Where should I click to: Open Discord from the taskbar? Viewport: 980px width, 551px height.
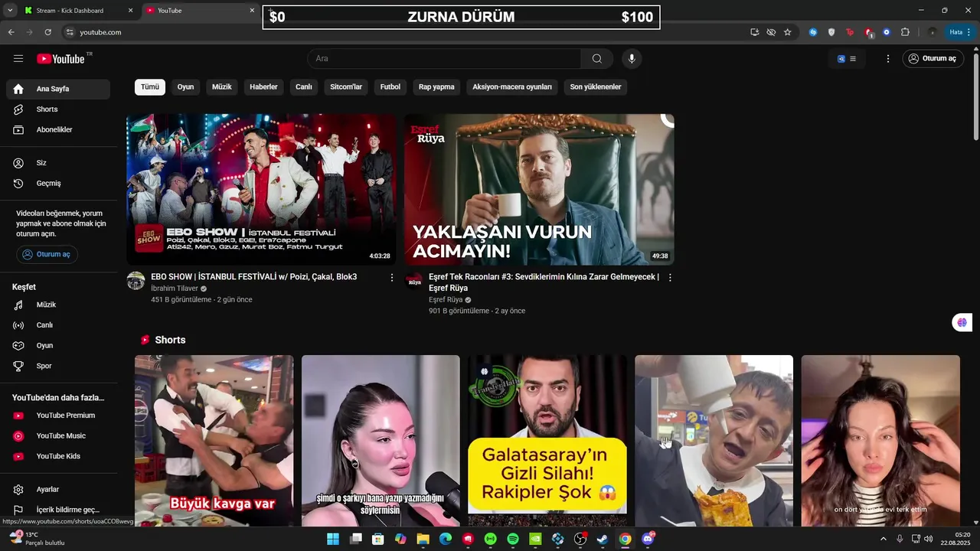[x=648, y=539]
